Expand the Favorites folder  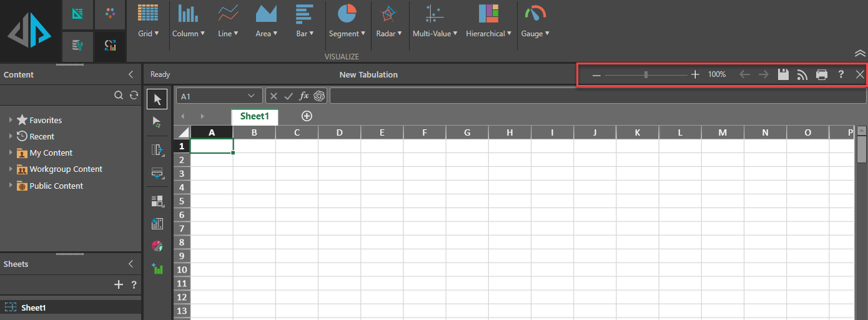click(x=11, y=120)
